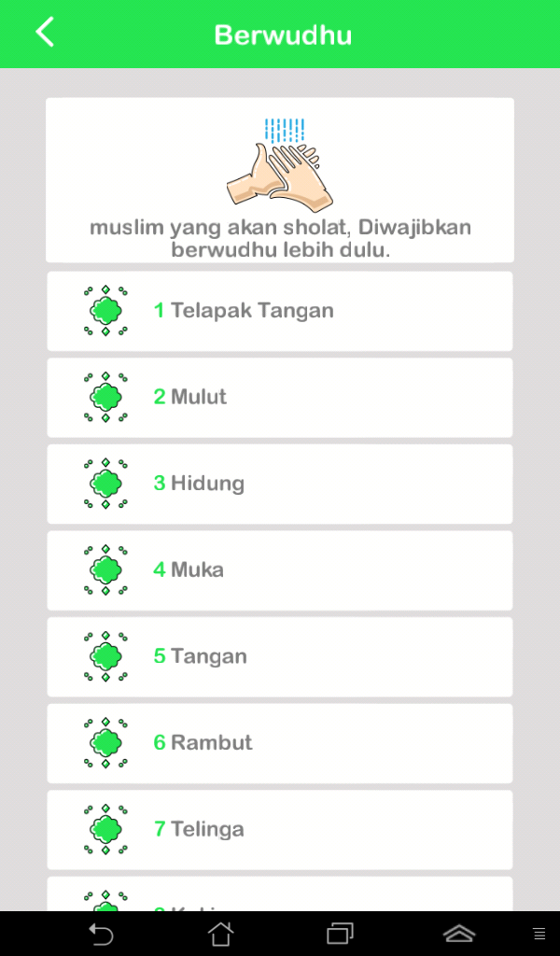This screenshot has width=560, height=956.
Task: Open step 3 Hidung
Action: point(280,484)
